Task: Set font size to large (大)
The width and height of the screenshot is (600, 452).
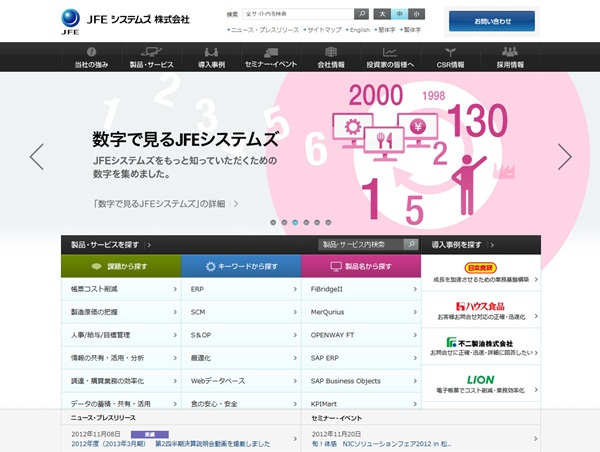Action: (382, 14)
